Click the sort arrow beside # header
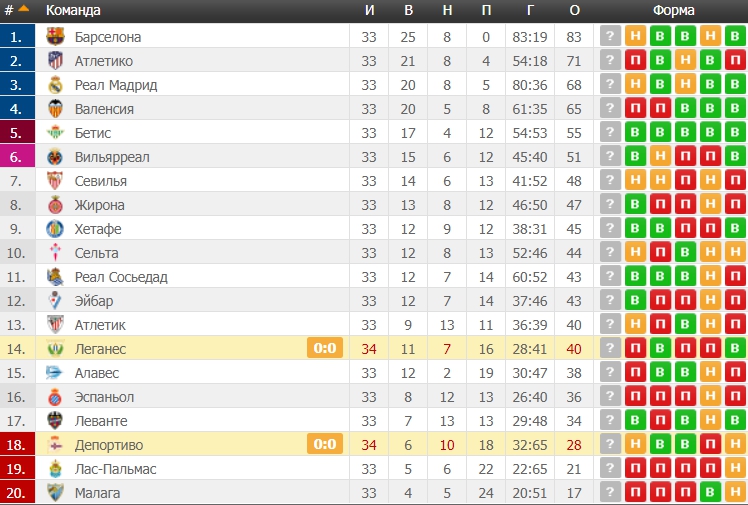The image size is (748, 505). (23, 10)
